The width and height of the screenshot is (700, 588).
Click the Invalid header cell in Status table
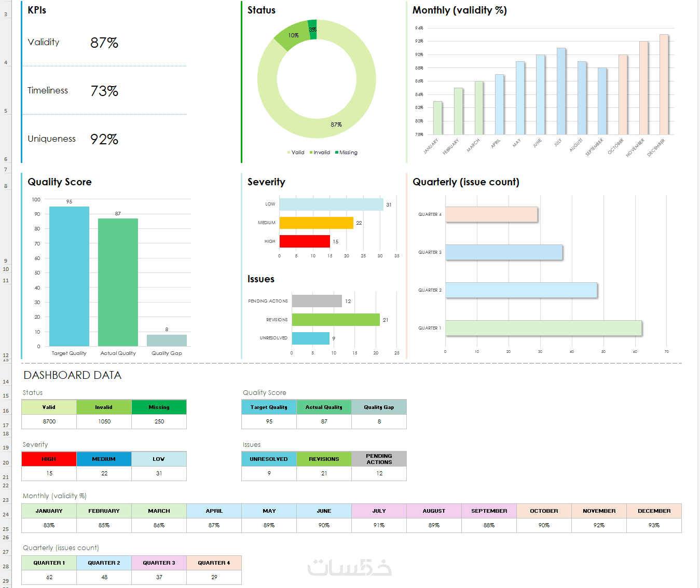pyautogui.click(x=104, y=407)
